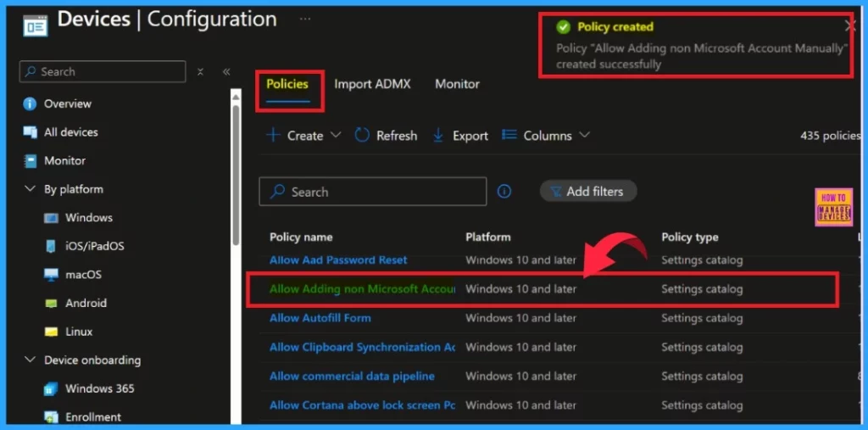Open Allow Adding non Microsoft Account policy
The height and width of the screenshot is (430, 868).
(361, 289)
